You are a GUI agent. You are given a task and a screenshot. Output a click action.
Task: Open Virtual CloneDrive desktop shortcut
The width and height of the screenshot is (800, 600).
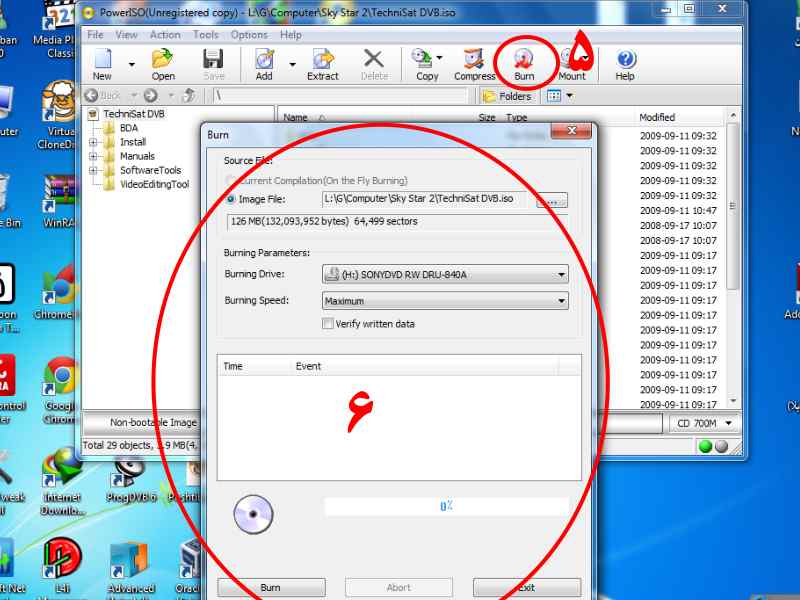(58, 115)
